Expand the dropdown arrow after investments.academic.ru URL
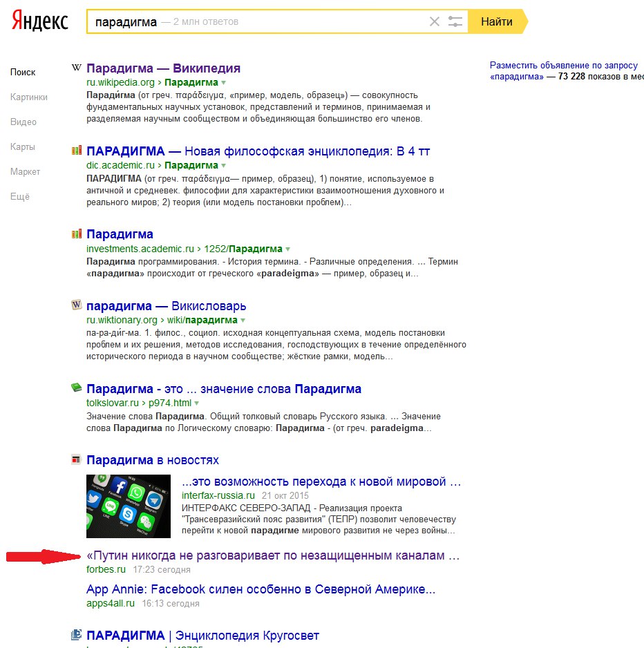This screenshot has height=648, width=644. coord(287,249)
